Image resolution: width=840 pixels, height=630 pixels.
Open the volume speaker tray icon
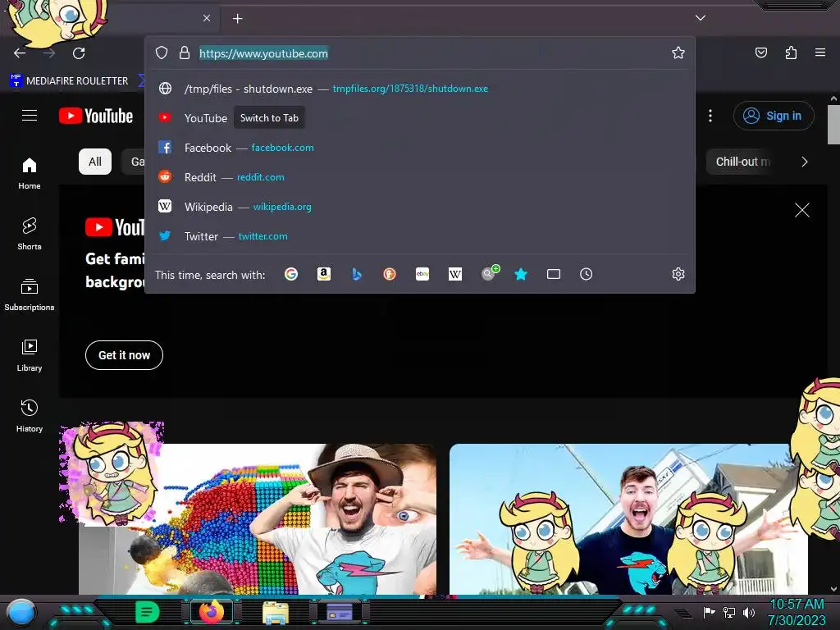pos(748,612)
